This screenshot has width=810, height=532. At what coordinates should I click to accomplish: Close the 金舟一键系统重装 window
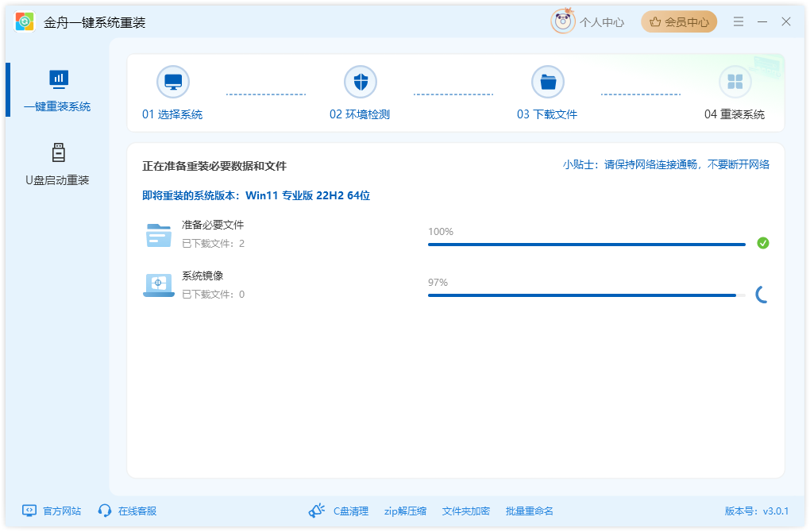(785, 21)
